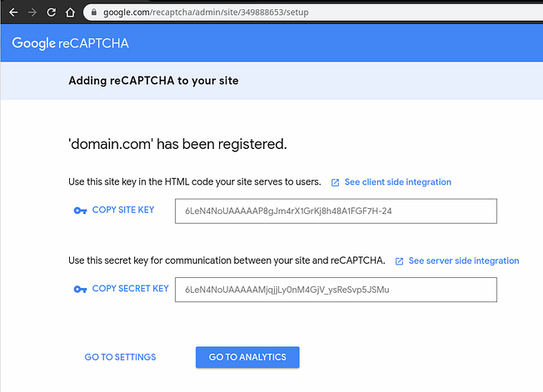Open GO TO SETTINGS
543x392 pixels.
[120, 357]
